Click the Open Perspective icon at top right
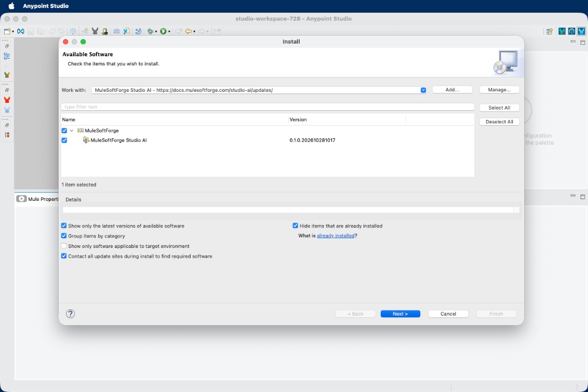The height and width of the screenshot is (392, 588). [x=550, y=32]
